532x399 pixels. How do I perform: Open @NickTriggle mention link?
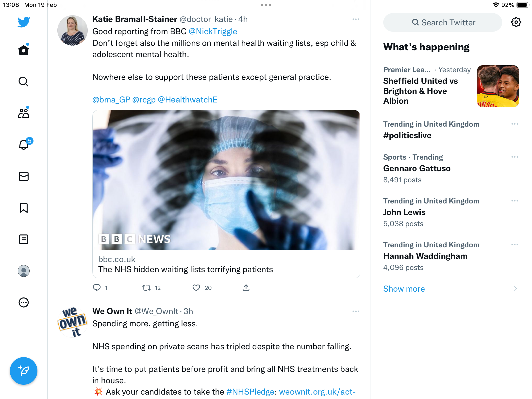coord(213,32)
